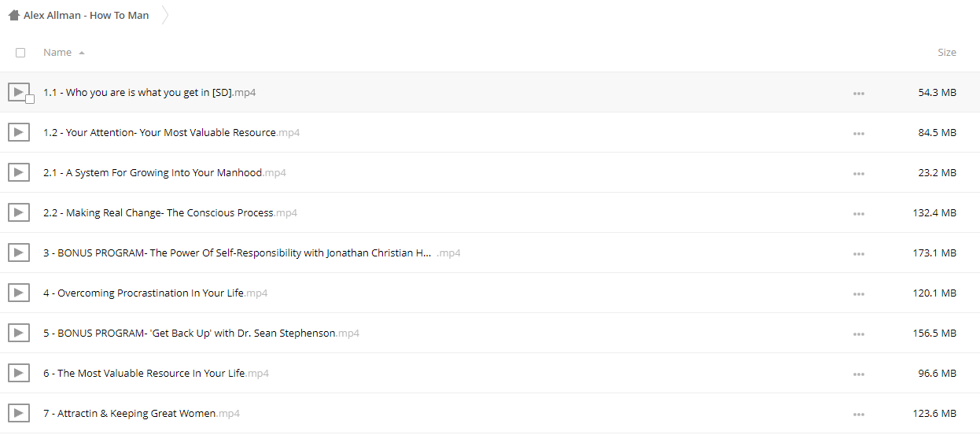Sort files by Name column header
This screenshot has width=980, height=435.
click(57, 52)
